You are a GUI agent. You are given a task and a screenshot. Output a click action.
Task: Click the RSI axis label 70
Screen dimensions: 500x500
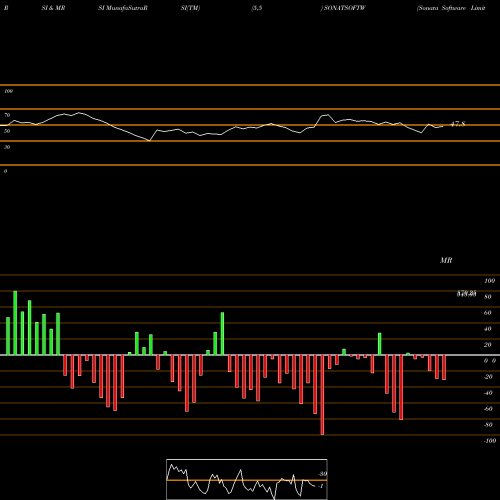(7, 115)
